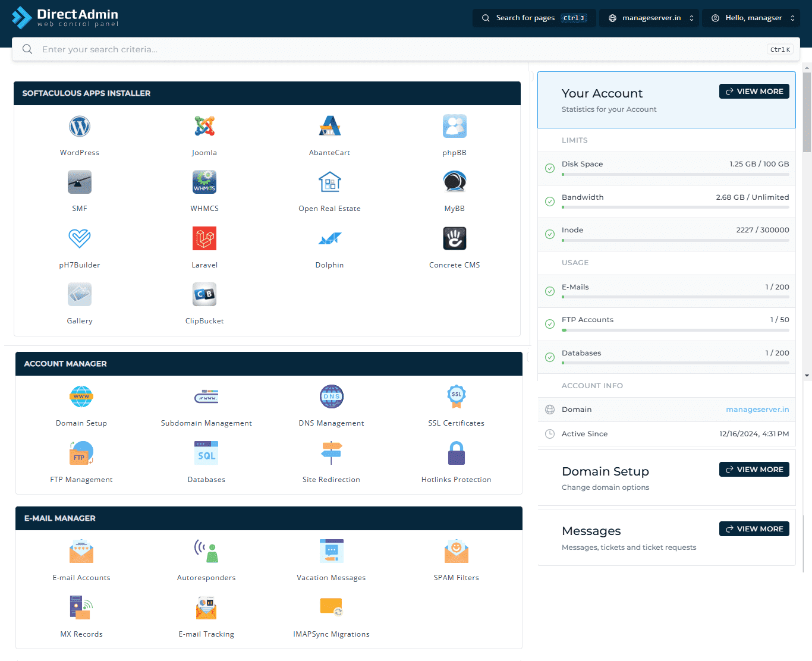Select the Open Real Estate icon
Screen dimensions: 812x661
(329, 182)
